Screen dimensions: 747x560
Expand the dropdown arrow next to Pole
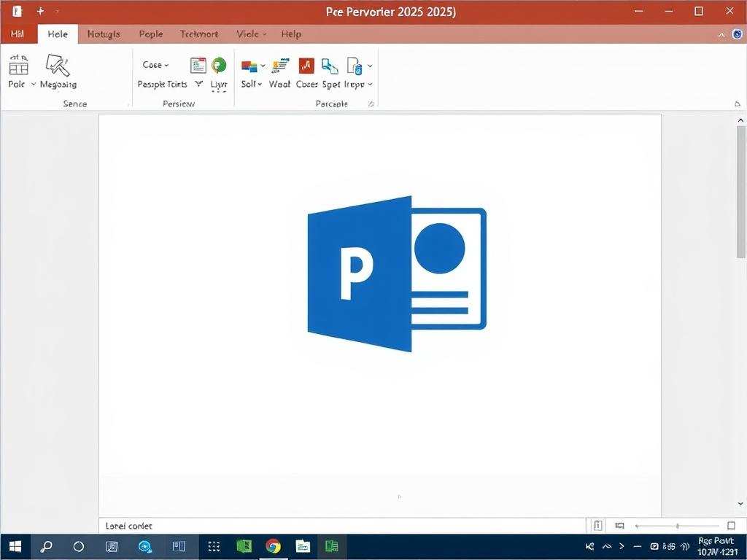tap(34, 85)
